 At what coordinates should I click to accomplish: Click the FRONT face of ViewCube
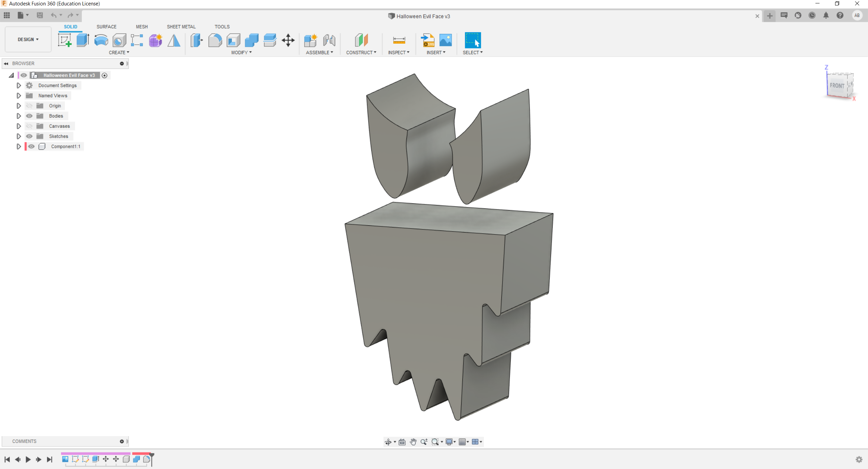(x=836, y=86)
